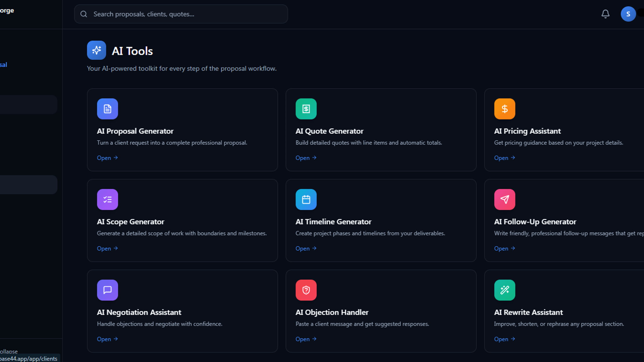
Task: Select the AI Proposal Generator title
Action: point(135,131)
